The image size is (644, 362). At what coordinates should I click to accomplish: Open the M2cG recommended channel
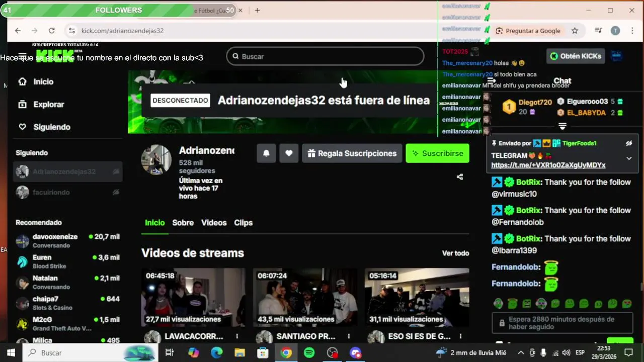(67, 324)
